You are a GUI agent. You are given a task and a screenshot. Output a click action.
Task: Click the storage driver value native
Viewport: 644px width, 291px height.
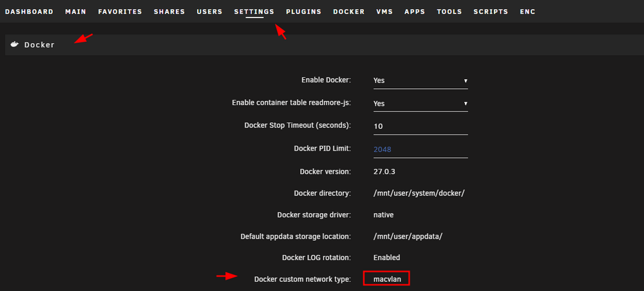click(384, 214)
